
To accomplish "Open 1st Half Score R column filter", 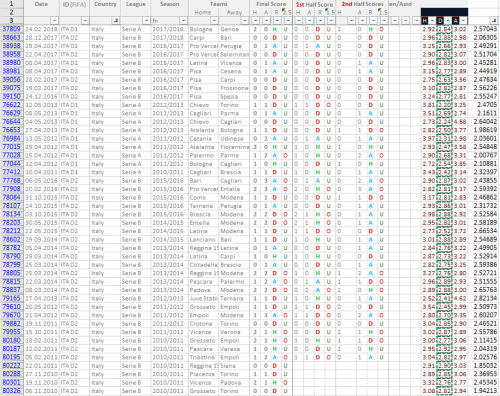I will (x=320, y=21).
